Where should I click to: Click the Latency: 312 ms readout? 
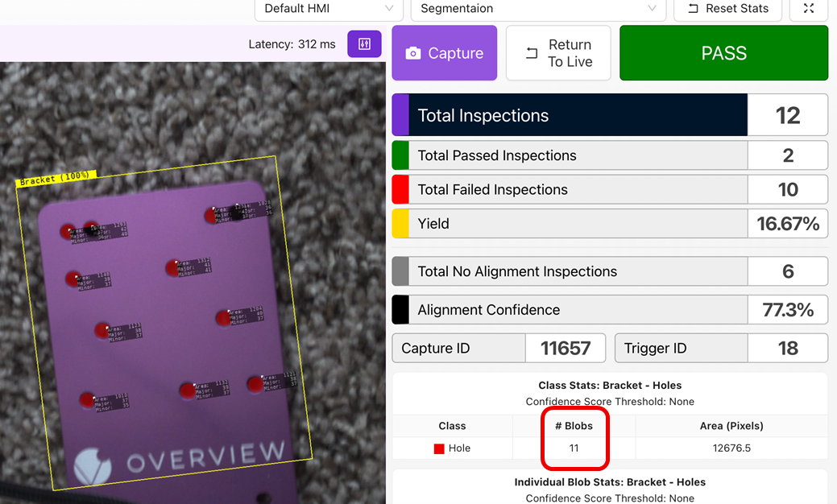[x=292, y=44]
